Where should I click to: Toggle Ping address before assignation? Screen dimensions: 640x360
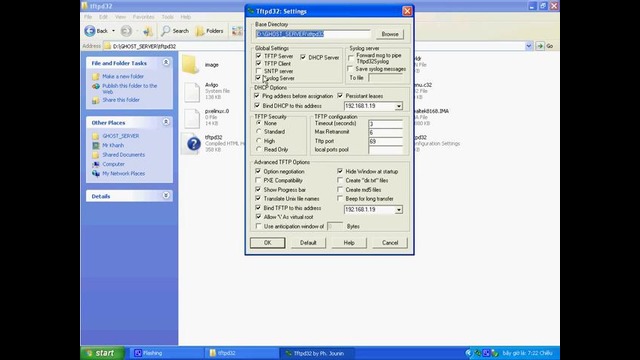pos(257,96)
